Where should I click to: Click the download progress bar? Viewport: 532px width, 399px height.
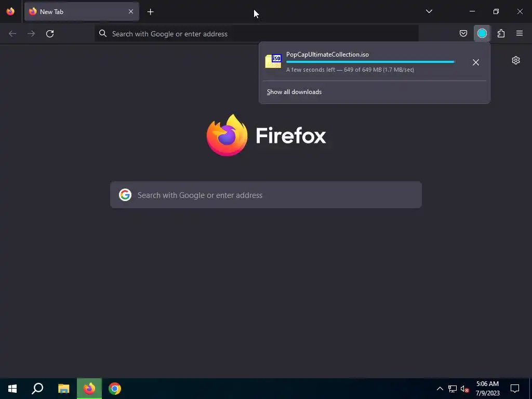[x=370, y=62]
